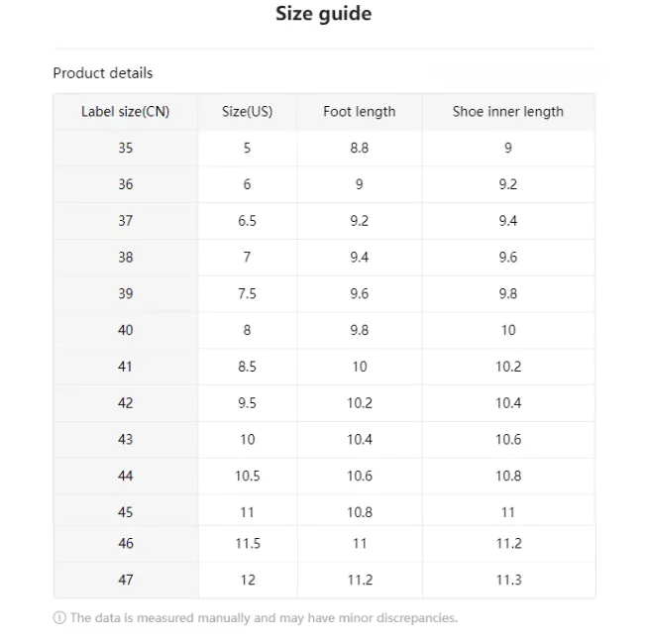Select the "Label size(CN)" column header
Image resolution: width=647 pixels, height=644 pixels.
tap(125, 112)
